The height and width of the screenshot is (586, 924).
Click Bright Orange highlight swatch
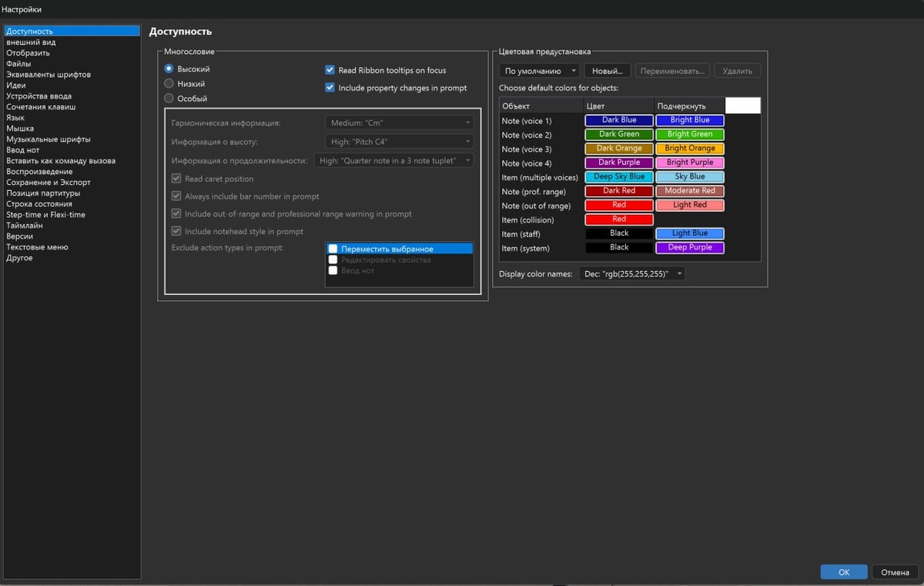[690, 149]
